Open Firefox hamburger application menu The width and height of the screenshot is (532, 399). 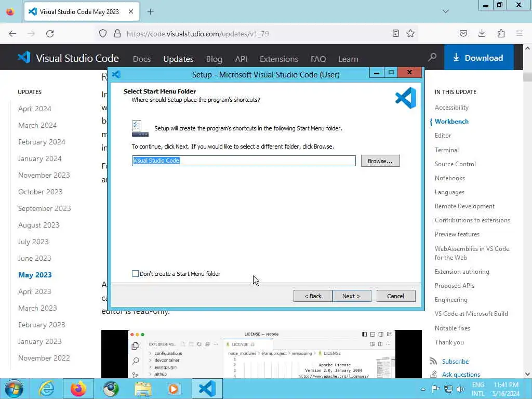(x=520, y=33)
